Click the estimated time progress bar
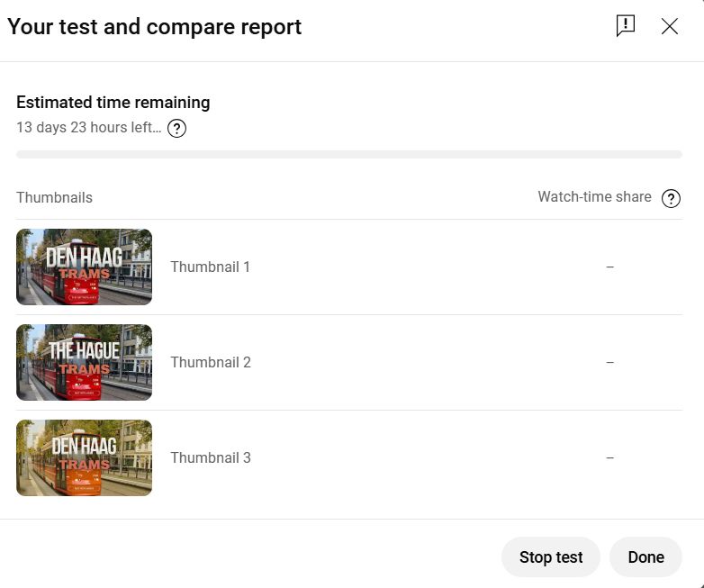Viewport: 704px width, 588px height. coord(349,155)
